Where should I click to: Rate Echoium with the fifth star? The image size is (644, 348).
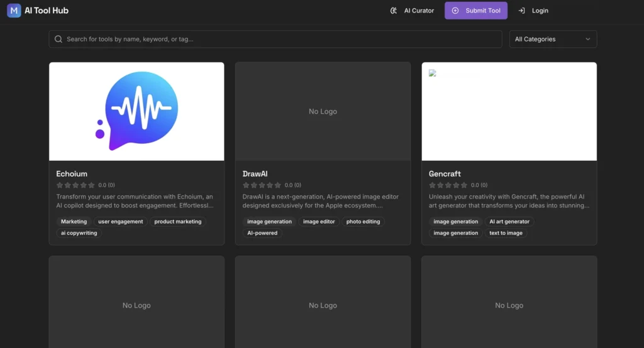click(x=91, y=185)
